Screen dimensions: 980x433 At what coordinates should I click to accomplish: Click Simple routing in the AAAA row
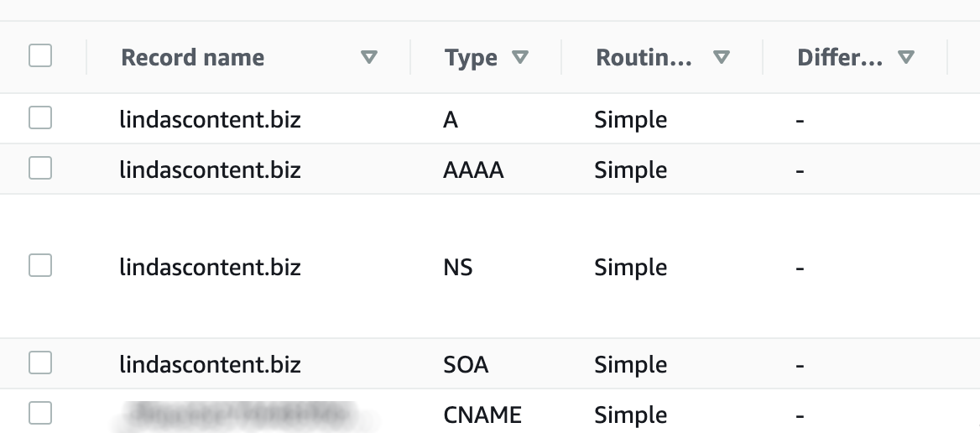pyautogui.click(x=630, y=170)
